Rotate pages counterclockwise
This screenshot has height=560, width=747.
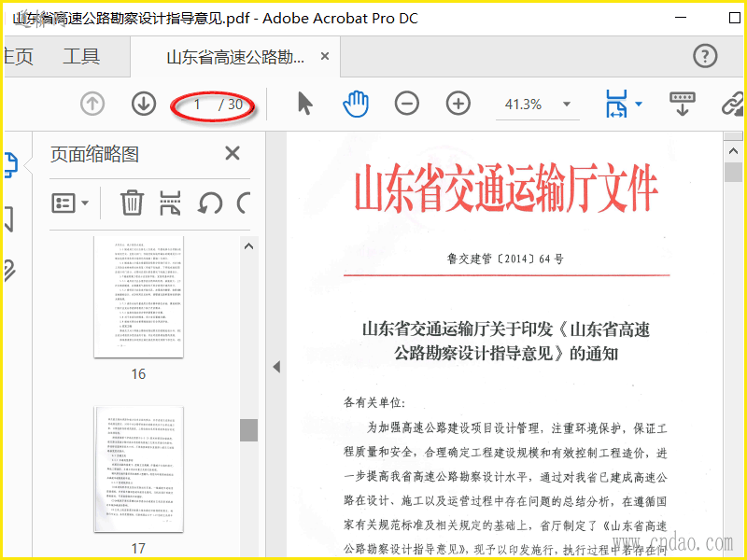(x=210, y=203)
